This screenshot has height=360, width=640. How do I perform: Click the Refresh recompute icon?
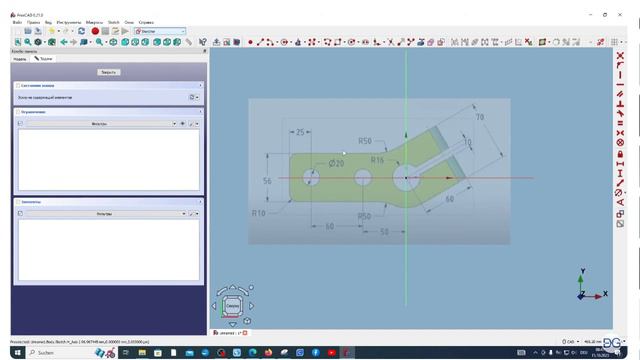coord(81,31)
